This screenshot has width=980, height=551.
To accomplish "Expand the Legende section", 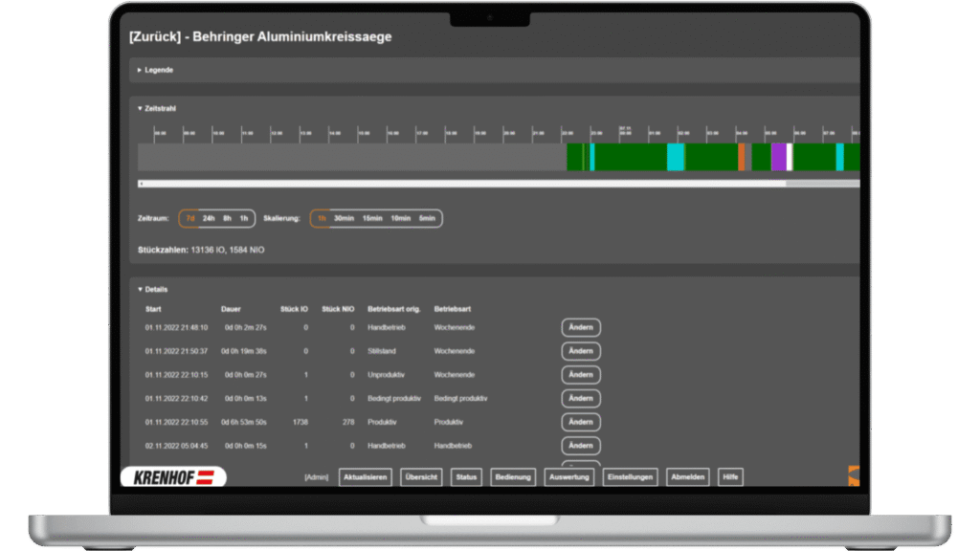I will tap(156, 70).
